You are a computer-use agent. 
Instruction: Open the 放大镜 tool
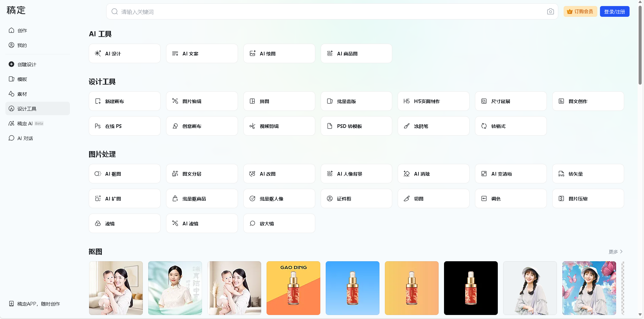[x=279, y=223]
